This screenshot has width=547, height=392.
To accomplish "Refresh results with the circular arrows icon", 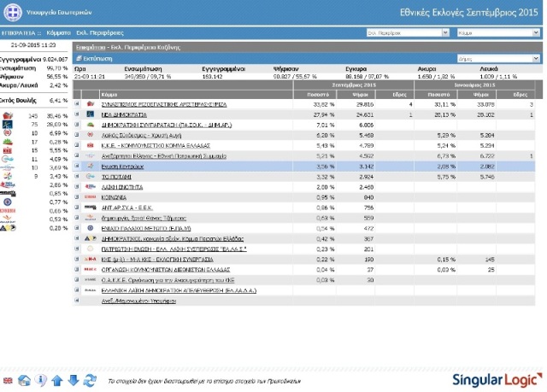I will point(90,380).
